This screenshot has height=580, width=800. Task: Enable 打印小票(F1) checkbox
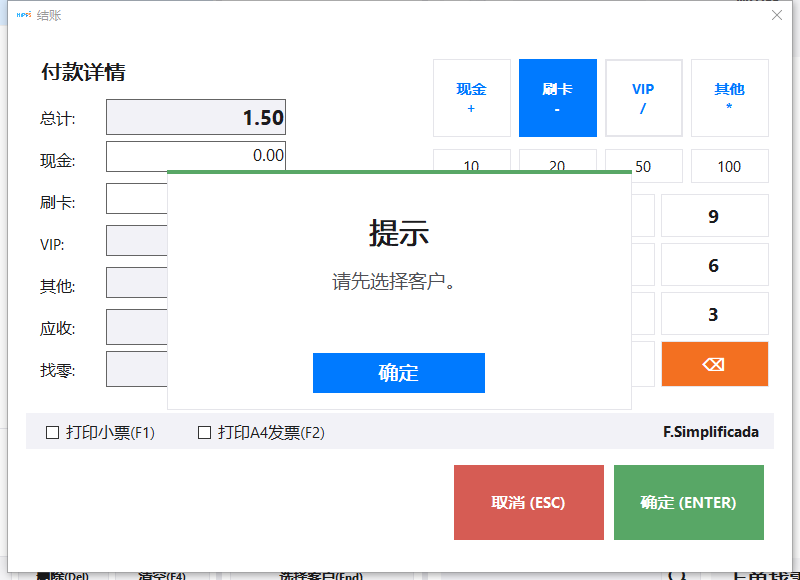coord(53,433)
